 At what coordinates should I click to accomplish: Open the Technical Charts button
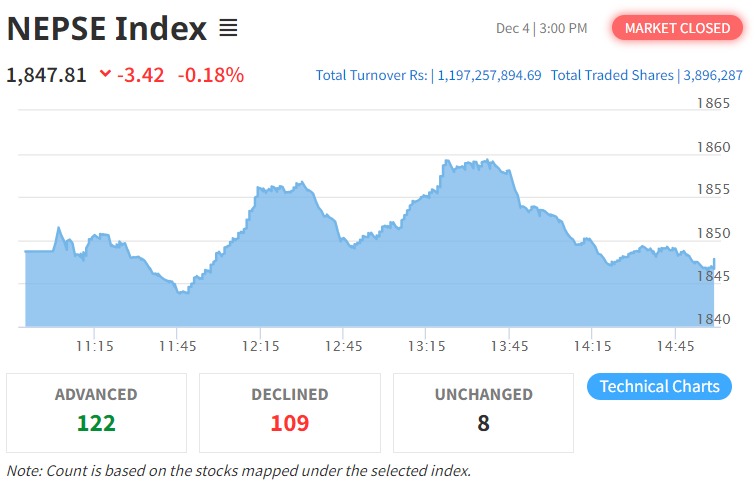click(659, 386)
